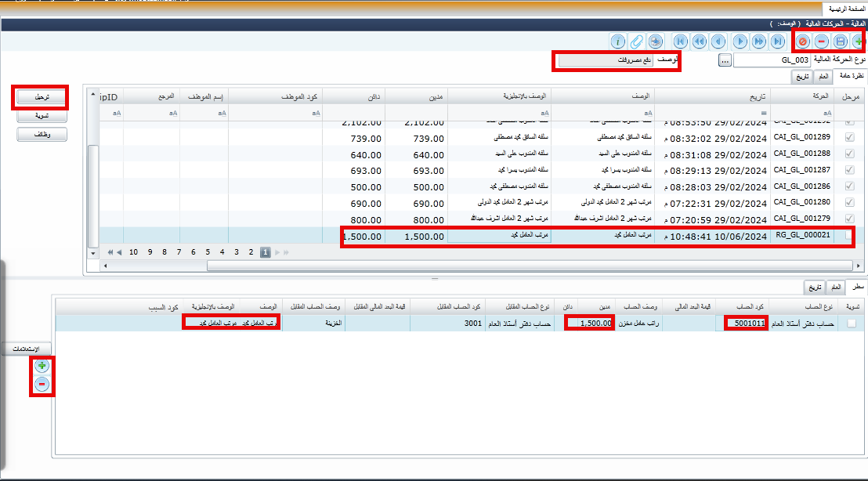This screenshot has width=868, height=481.
Task: Tick the posted checkbox for RG_GL_000021 row
Action: coord(849,236)
